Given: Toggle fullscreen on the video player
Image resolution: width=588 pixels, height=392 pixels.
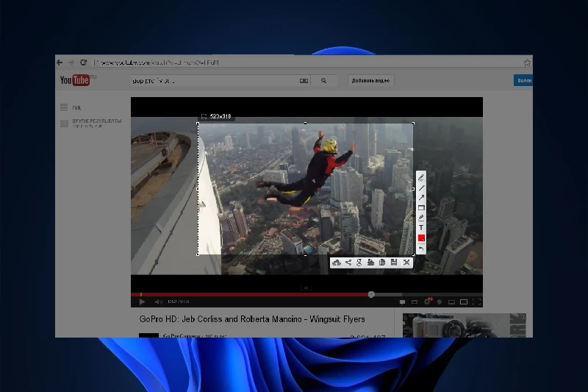Looking at the screenshot, I should [x=476, y=302].
